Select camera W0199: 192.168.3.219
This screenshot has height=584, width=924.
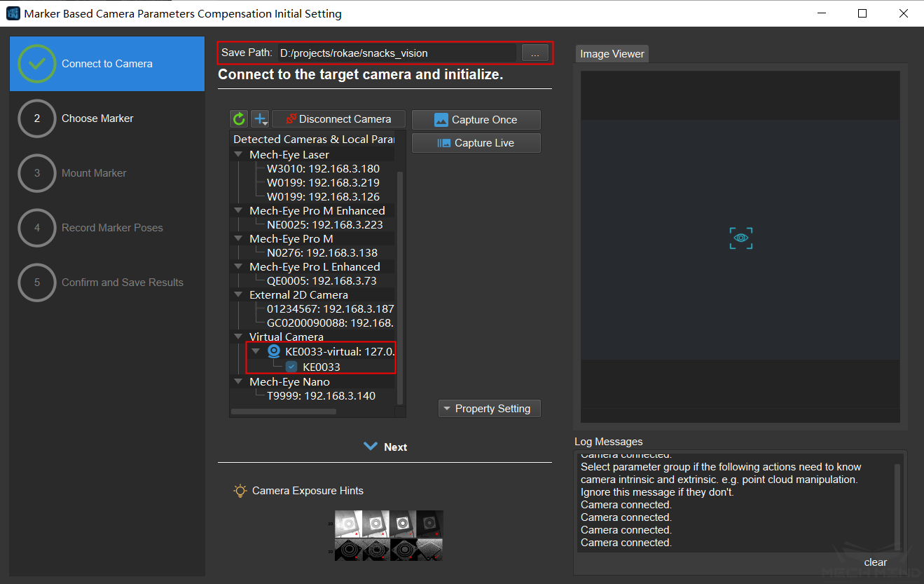tap(323, 183)
